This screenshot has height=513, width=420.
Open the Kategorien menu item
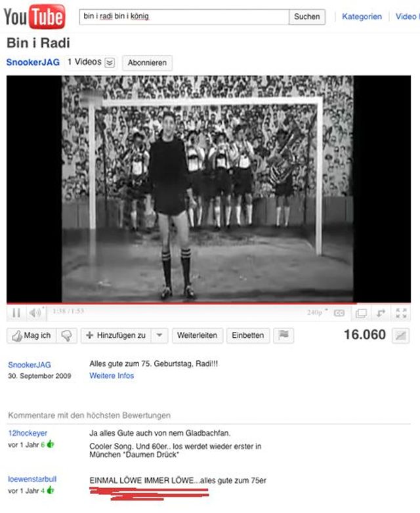click(362, 16)
